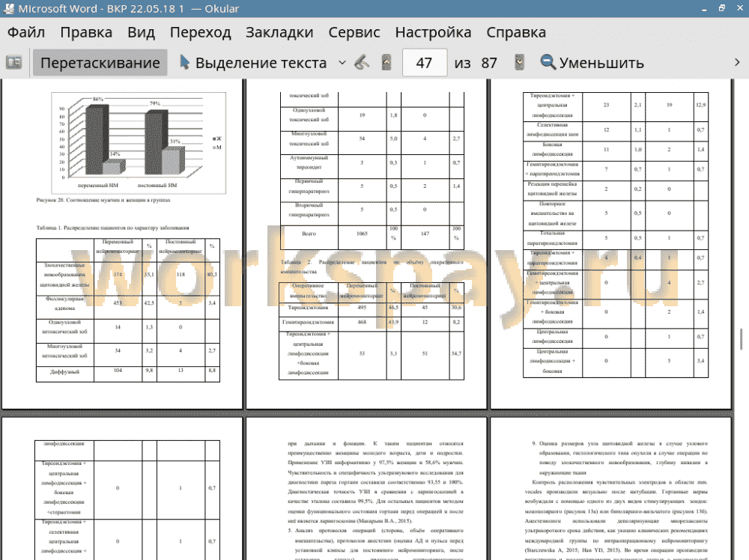Focus the page number field showing 47
The height and width of the screenshot is (560, 749).
(x=425, y=63)
